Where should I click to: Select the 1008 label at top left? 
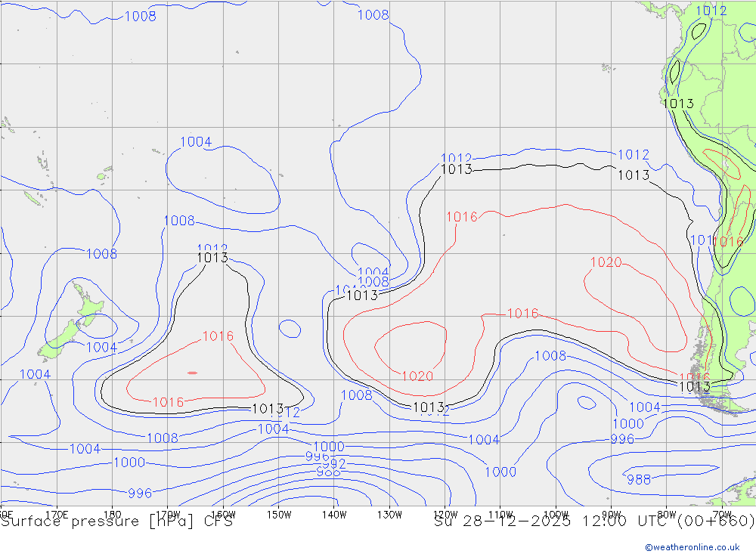click(141, 17)
